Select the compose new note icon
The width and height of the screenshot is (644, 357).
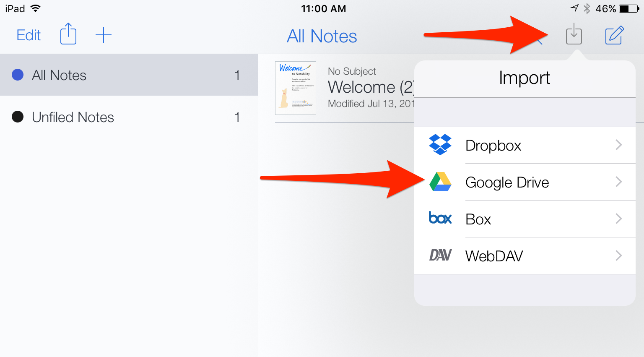click(613, 35)
